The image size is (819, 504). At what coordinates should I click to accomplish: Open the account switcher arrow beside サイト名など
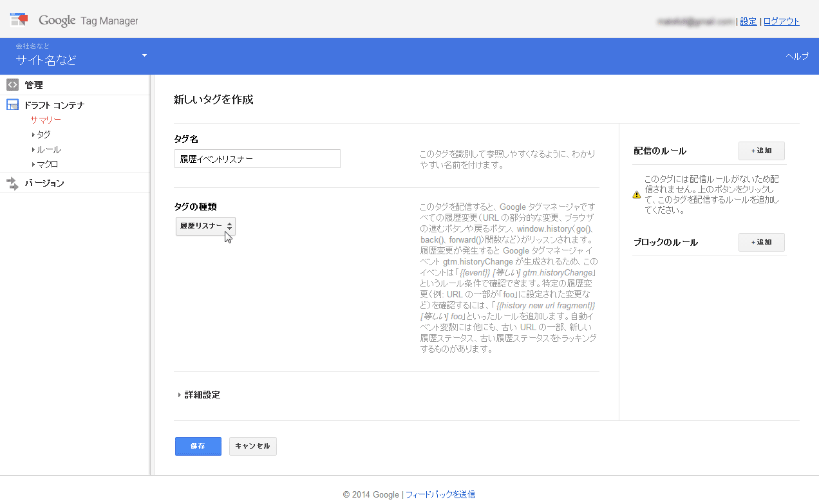tap(145, 55)
